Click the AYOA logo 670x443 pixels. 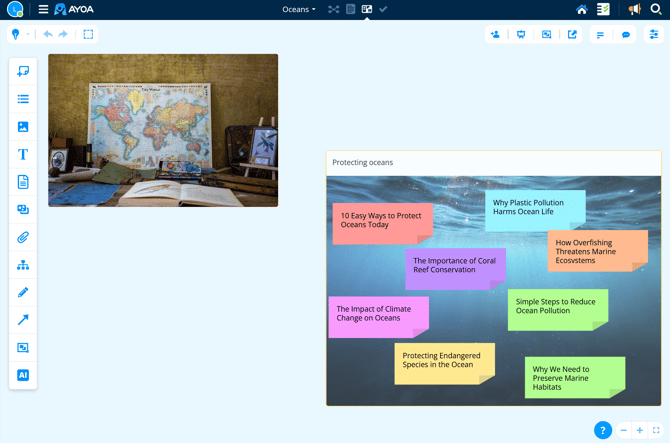click(74, 9)
